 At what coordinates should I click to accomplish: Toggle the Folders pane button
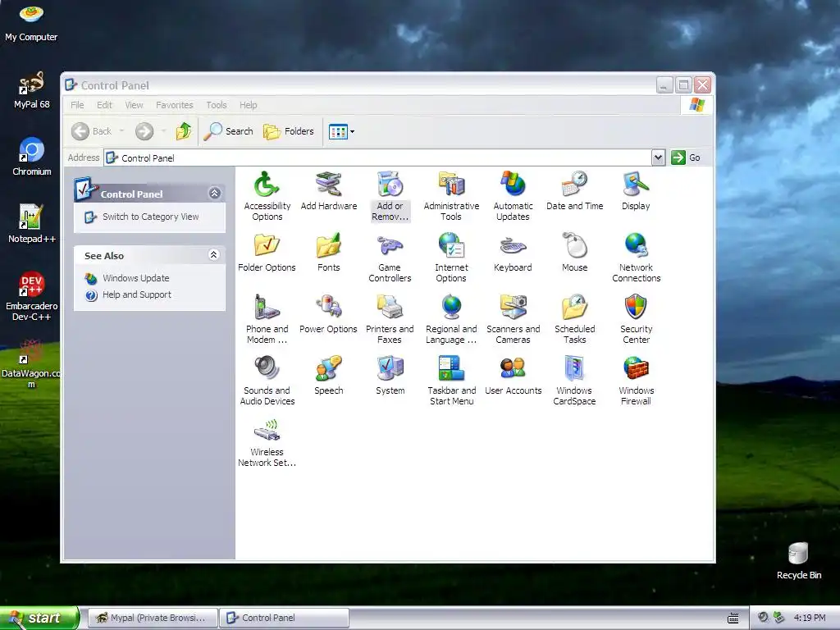point(289,131)
